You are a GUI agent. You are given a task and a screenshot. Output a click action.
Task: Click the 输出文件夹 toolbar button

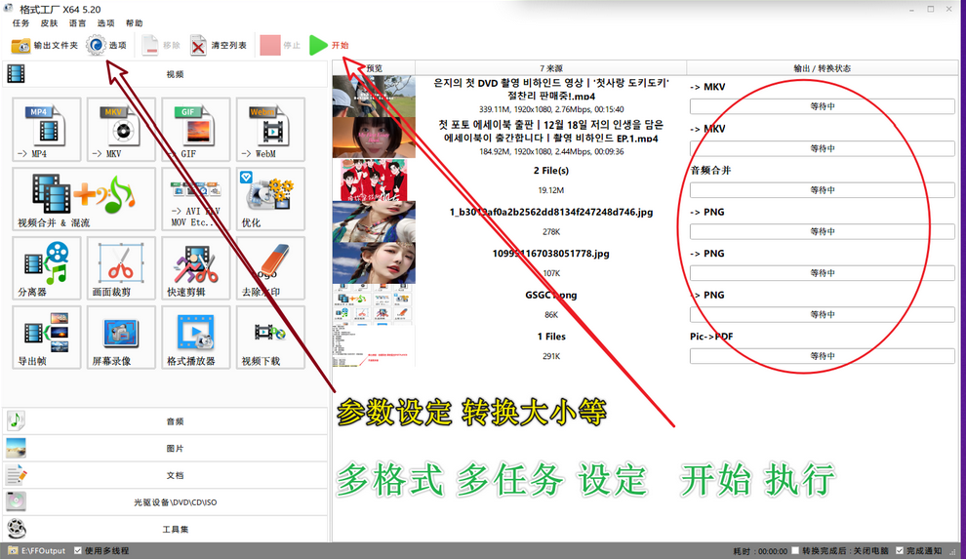44,46
